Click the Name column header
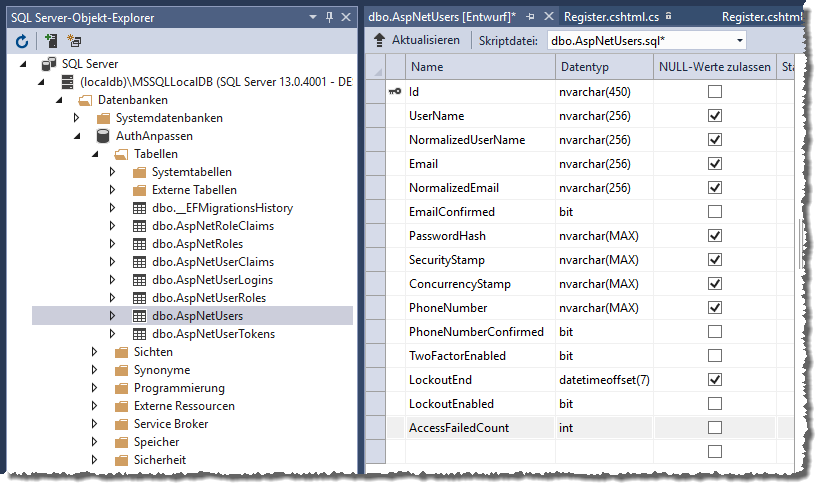Screen dimensions: 823x491 (480, 67)
